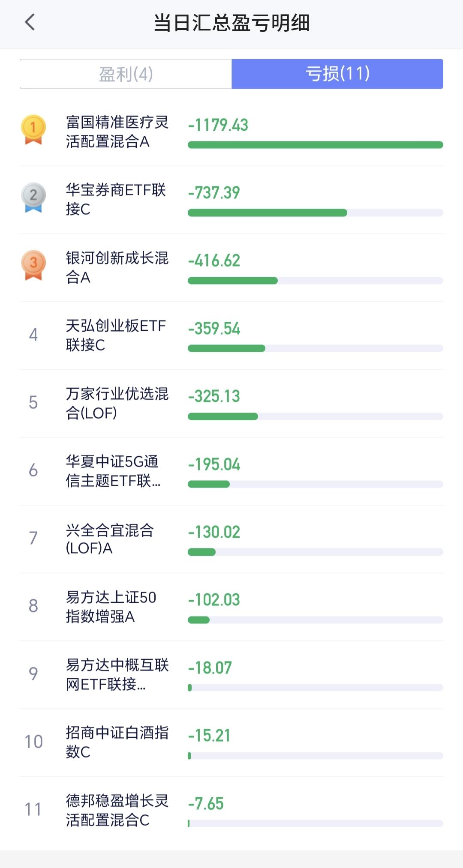
Task: Select 兴全合宜混合(LOF)A fund
Action: [110, 539]
